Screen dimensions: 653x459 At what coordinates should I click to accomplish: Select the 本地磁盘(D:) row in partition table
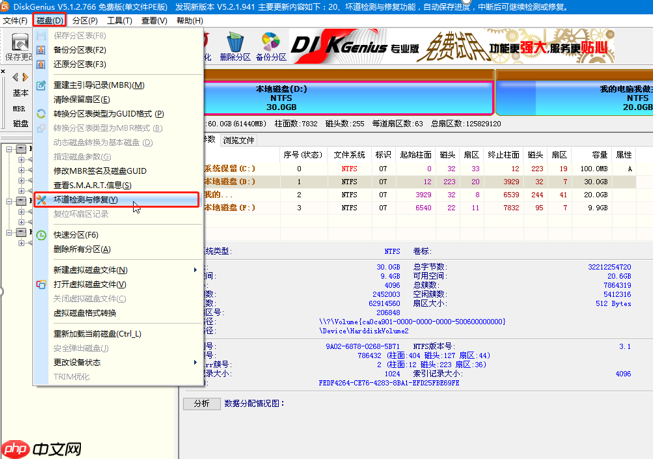click(420, 182)
